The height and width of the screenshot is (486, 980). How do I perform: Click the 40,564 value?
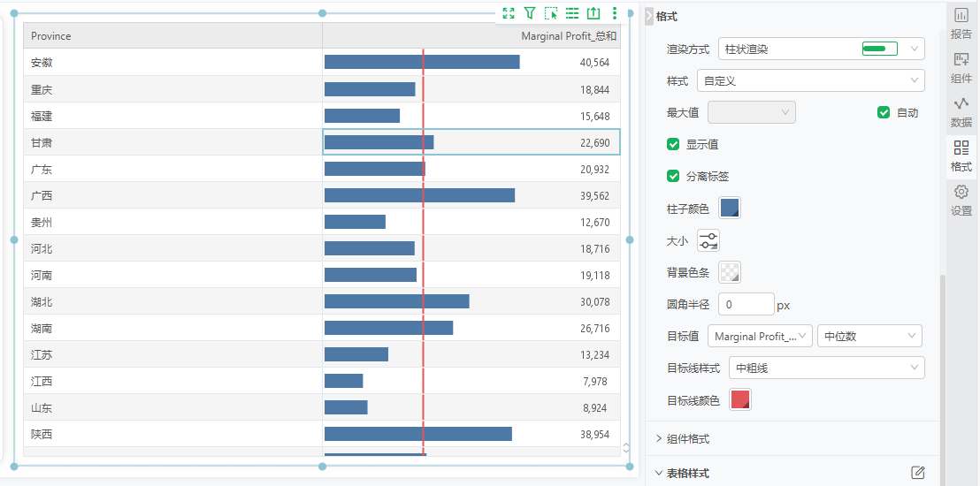[594, 63]
